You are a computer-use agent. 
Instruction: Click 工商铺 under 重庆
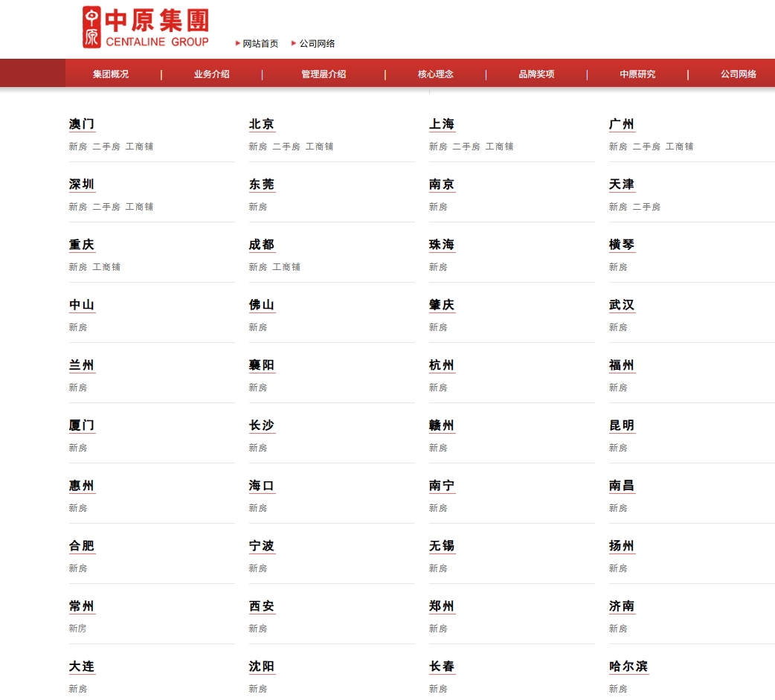[106, 267]
